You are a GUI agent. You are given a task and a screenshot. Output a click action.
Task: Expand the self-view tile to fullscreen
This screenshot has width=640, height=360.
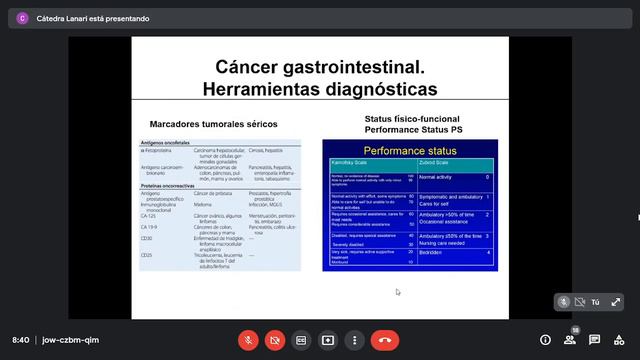click(616, 302)
